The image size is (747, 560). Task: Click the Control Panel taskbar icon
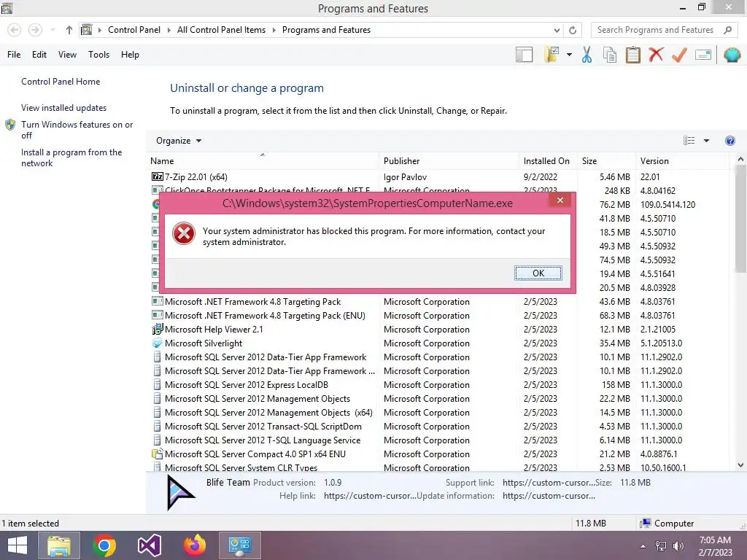(x=239, y=545)
